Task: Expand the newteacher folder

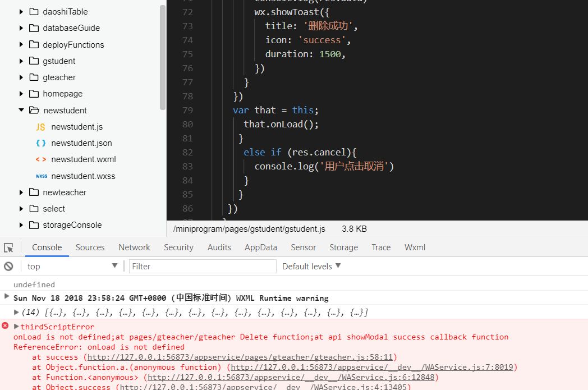Action: tap(21, 192)
